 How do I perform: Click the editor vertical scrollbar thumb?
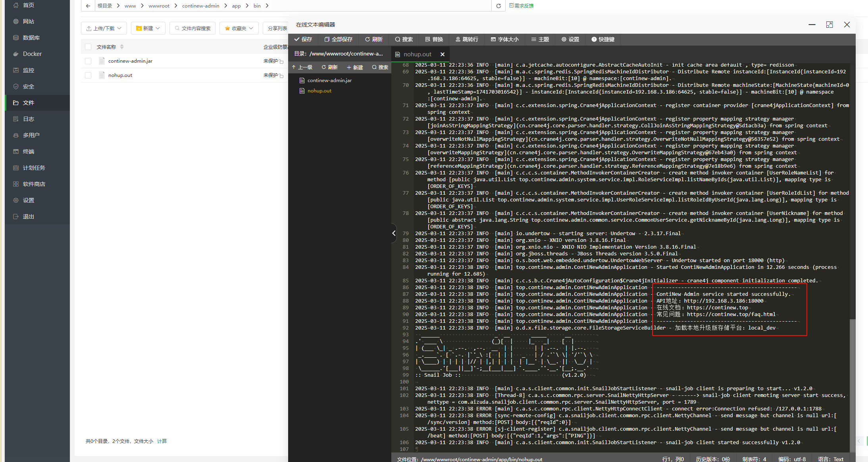point(853,385)
